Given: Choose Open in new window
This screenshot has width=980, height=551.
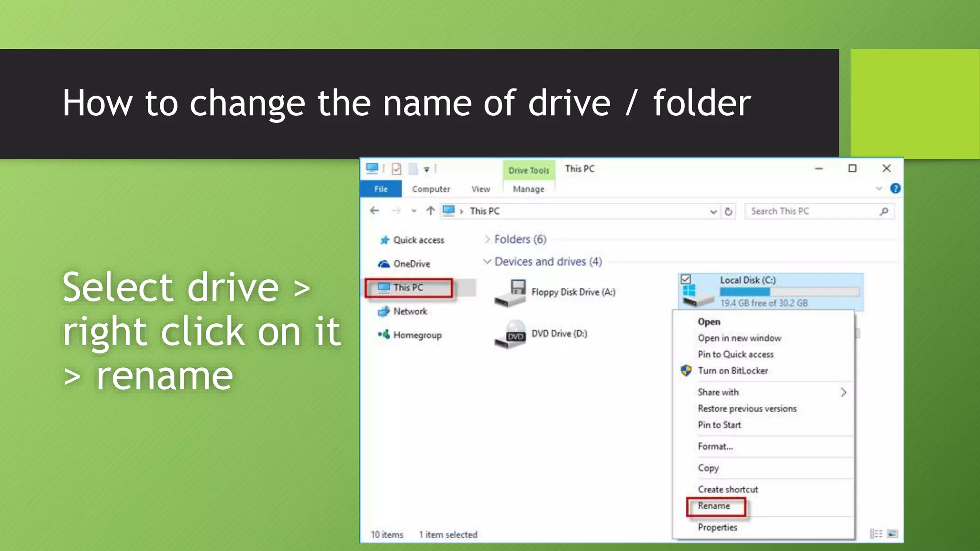Looking at the screenshot, I should pyautogui.click(x=763, y=338).
